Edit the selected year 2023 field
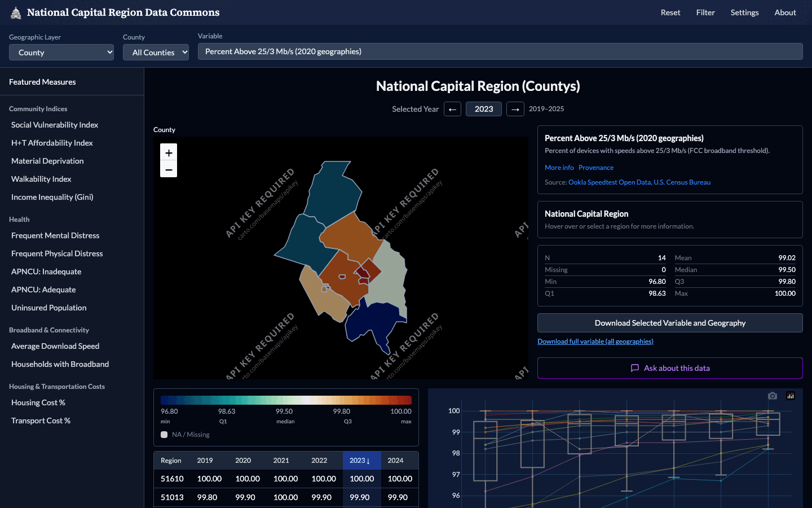 [484, 109]
